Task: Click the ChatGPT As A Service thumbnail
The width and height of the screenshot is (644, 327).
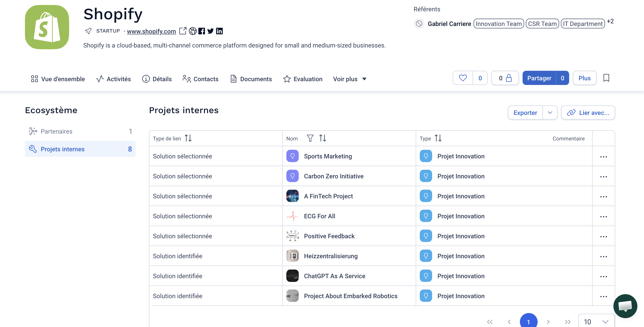Action: tap(293, 276)
